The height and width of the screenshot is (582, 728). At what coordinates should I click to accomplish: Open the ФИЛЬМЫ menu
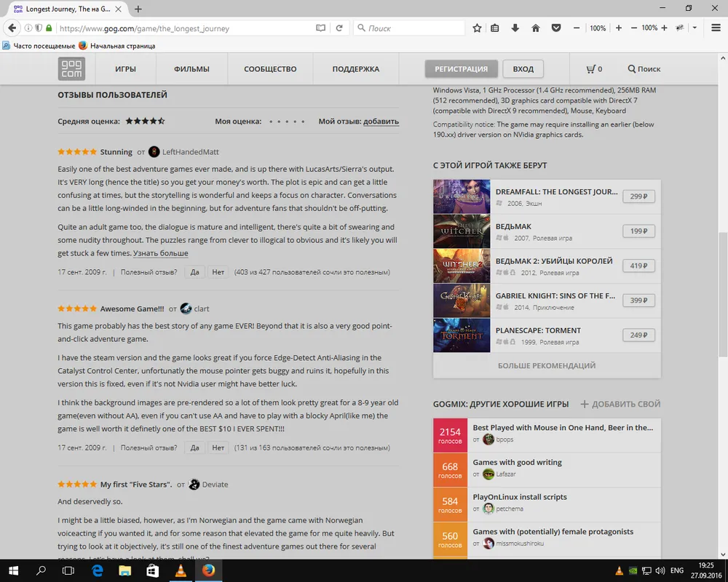click(191, 68)
